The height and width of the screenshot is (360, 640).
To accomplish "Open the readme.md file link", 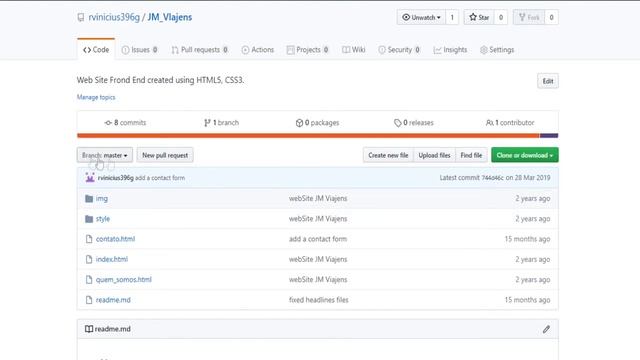I will tap(113, 300).
